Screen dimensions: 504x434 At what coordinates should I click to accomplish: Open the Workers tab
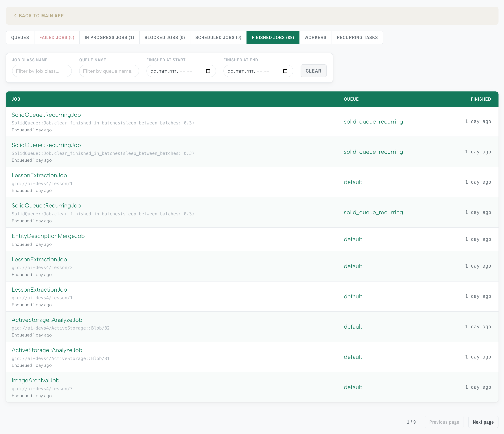pos(315,37)
